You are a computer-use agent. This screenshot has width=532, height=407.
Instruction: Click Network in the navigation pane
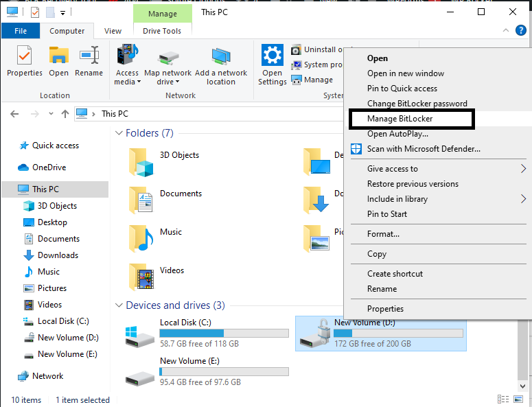click(x=41, y=376)
